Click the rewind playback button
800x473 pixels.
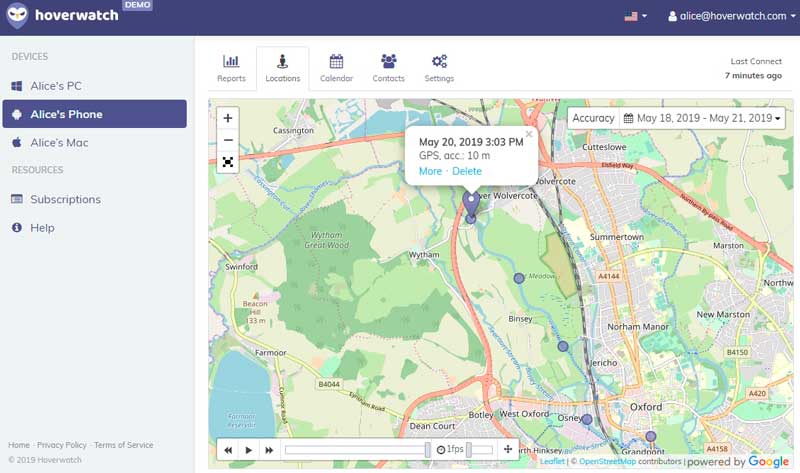coord(228,450)
